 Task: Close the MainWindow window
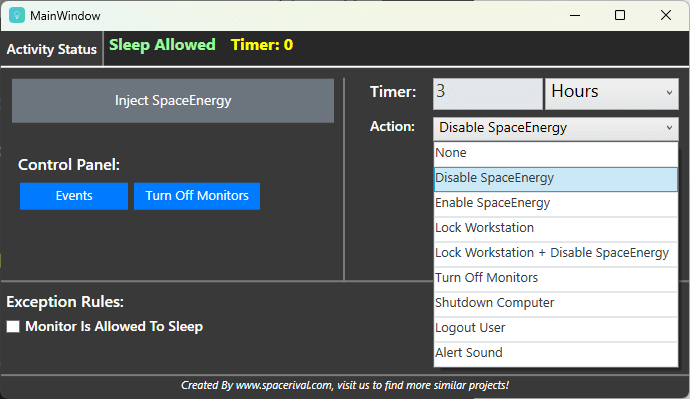click(x=666, y=15)
